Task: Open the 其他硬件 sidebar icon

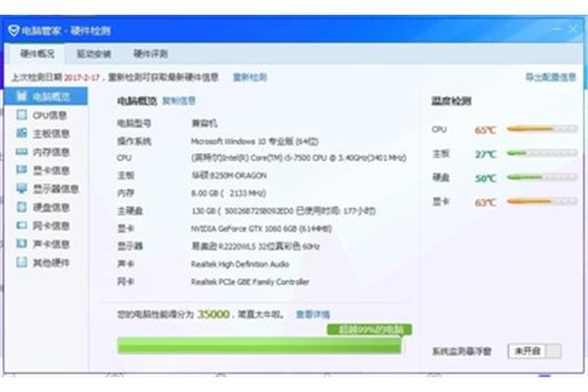Action: (22, 262)
